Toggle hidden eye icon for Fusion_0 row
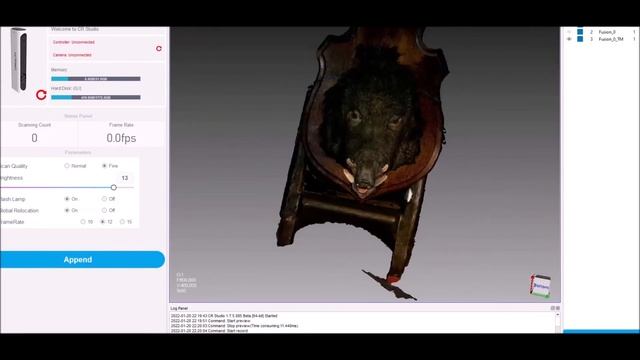Image resolution: width=640 pixels, height=360 pixels. pyautogui.click(x=569, y=32)
